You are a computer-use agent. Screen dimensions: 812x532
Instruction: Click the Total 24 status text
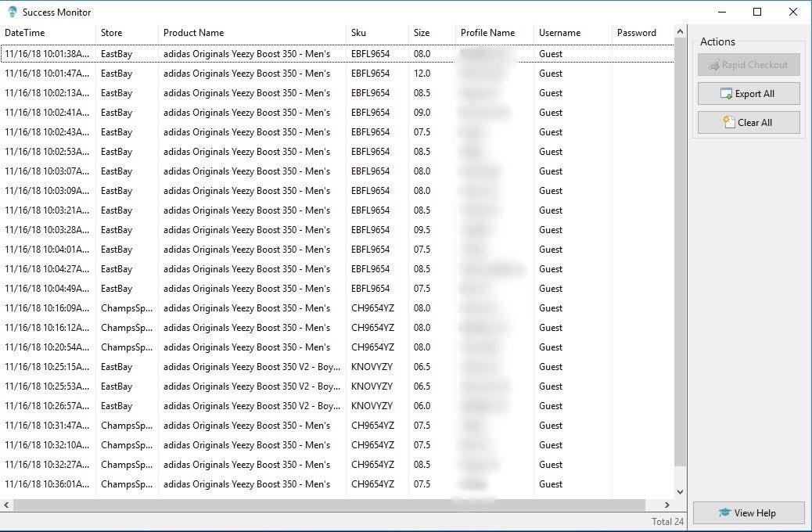pyautogui.click(x=667, y=522)
